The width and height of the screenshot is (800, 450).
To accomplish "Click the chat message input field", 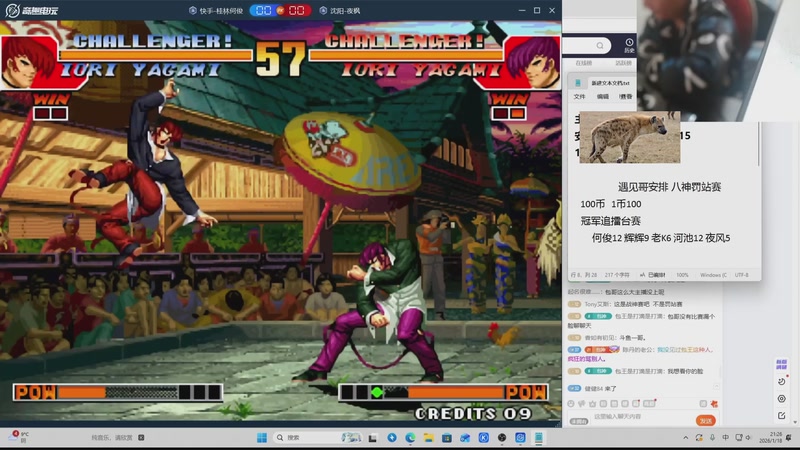I will (x=643, y=417).
